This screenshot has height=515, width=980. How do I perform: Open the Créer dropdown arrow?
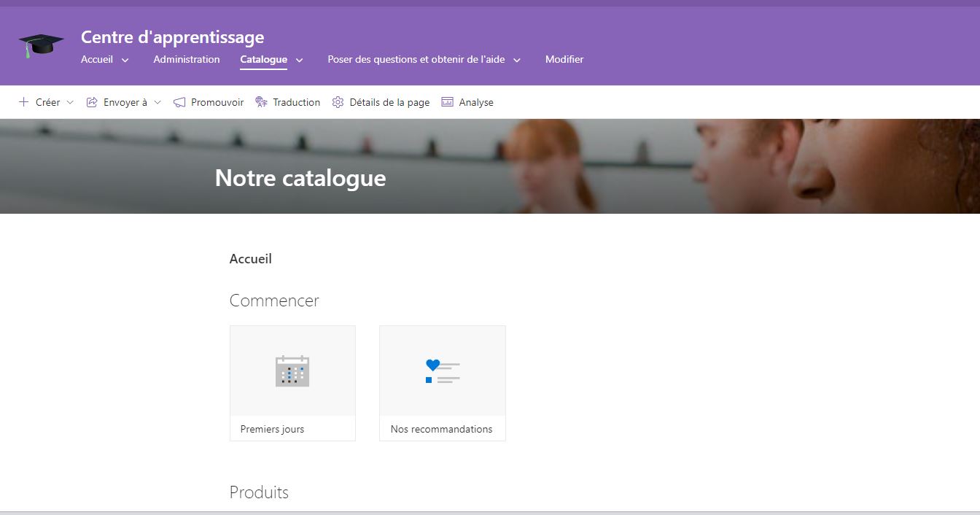(x=70, y=102)
